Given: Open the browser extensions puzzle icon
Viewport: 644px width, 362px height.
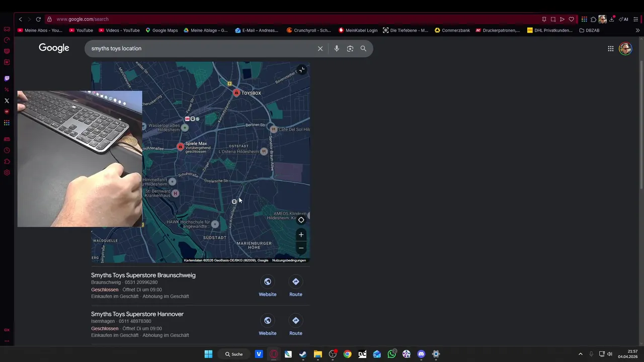Looking at the screenshot, I should pyautogui.click(x=593, y=19).
